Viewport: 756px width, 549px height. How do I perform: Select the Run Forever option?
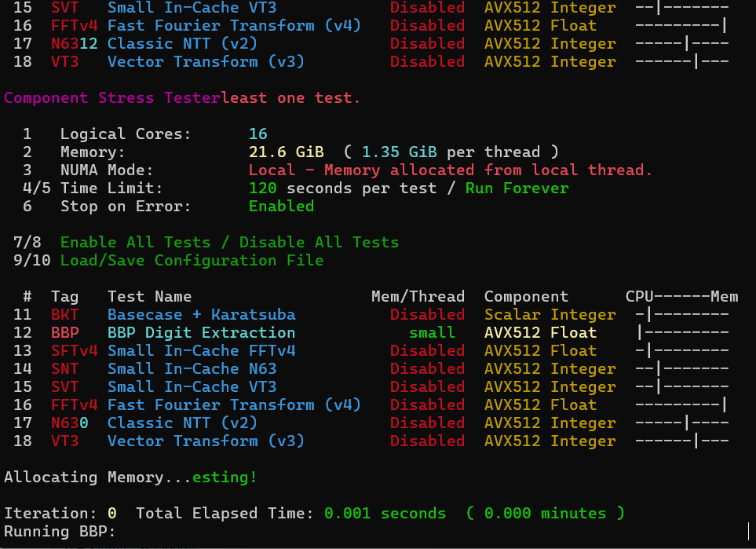(517, 188)
